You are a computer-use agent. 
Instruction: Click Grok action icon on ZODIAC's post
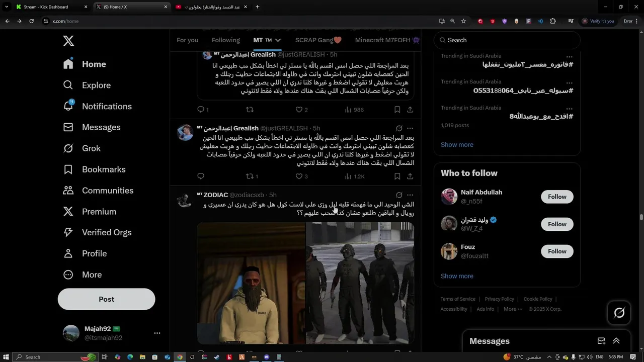(399, 195)
